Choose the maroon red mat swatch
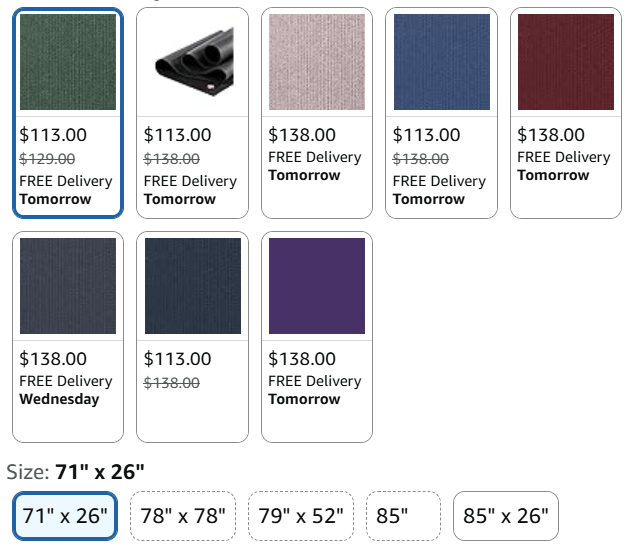The image size is (632, 555). 565,62
